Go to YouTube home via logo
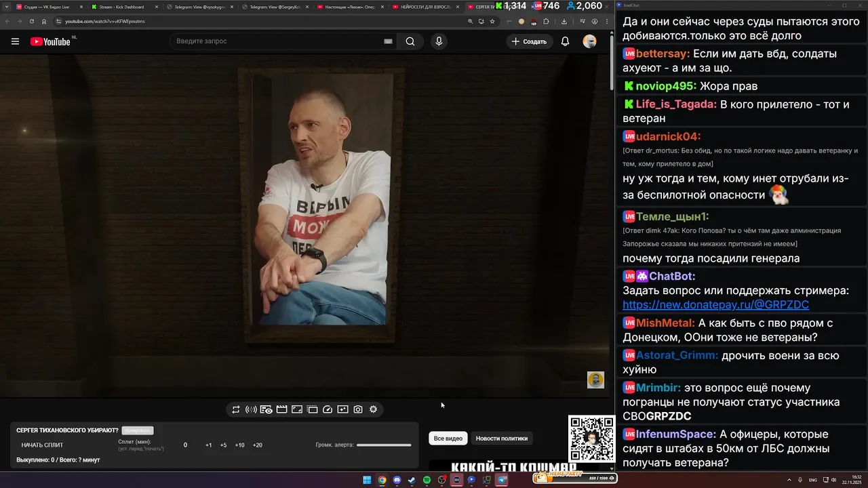This screenshot has width=868, height=488. [x=50, y=41]
